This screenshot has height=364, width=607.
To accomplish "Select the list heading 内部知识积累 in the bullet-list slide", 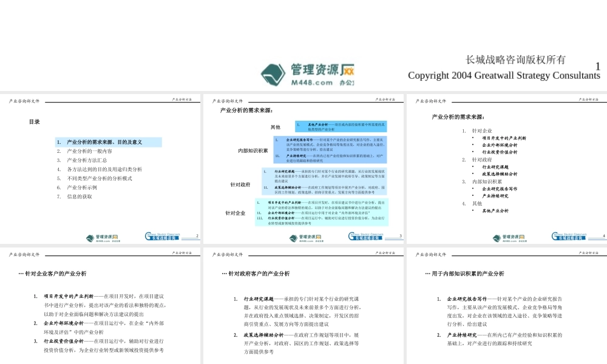I will click(x=487, y=182).
